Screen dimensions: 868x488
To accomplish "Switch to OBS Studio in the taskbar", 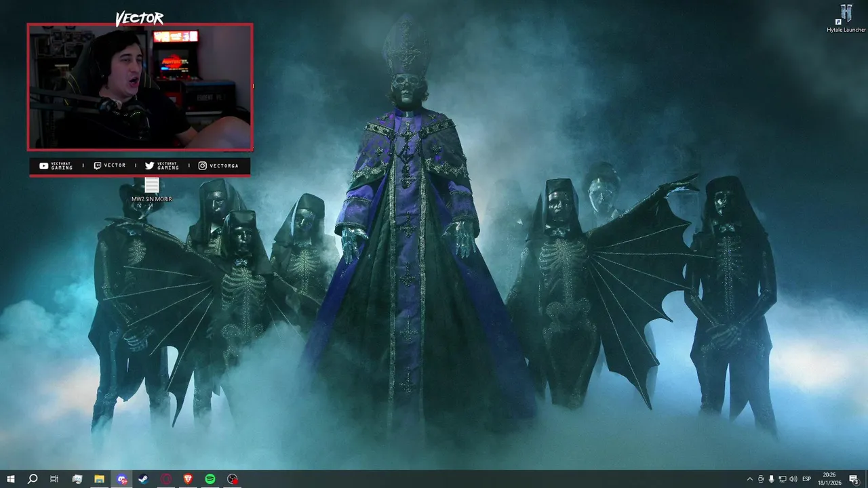I will click(x=233, y=479).
